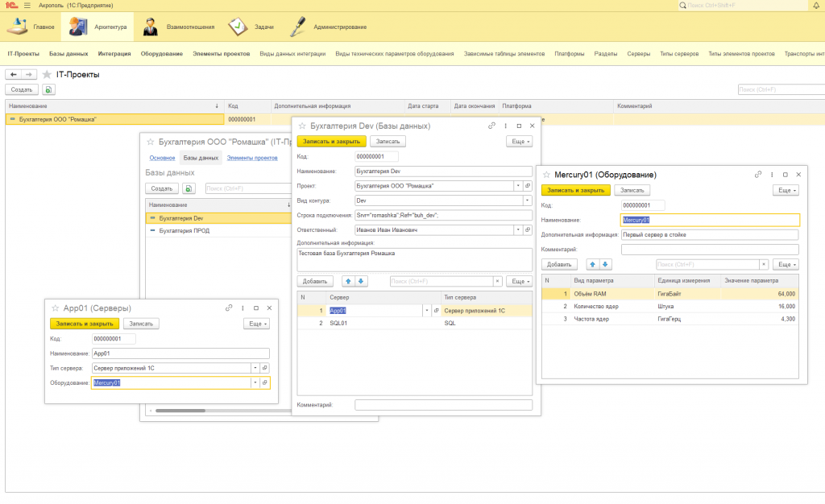The height and width of the screenshot is (504, 825).
Task: Open Базы данных menu item
Action: coord(68,54)
